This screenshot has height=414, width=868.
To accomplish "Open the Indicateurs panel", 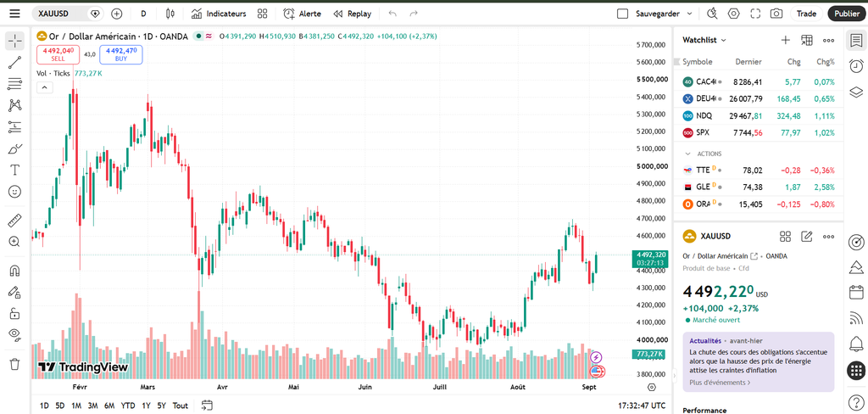I will (219, 14).
